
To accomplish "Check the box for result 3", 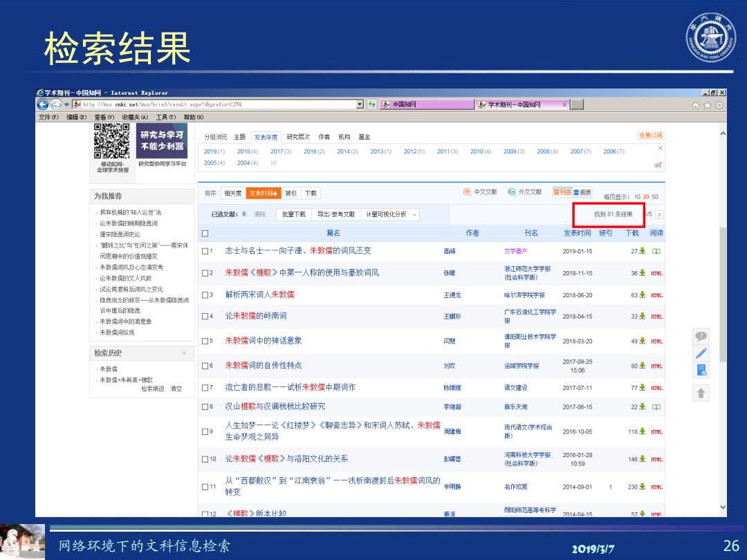I will coord(205,295).
